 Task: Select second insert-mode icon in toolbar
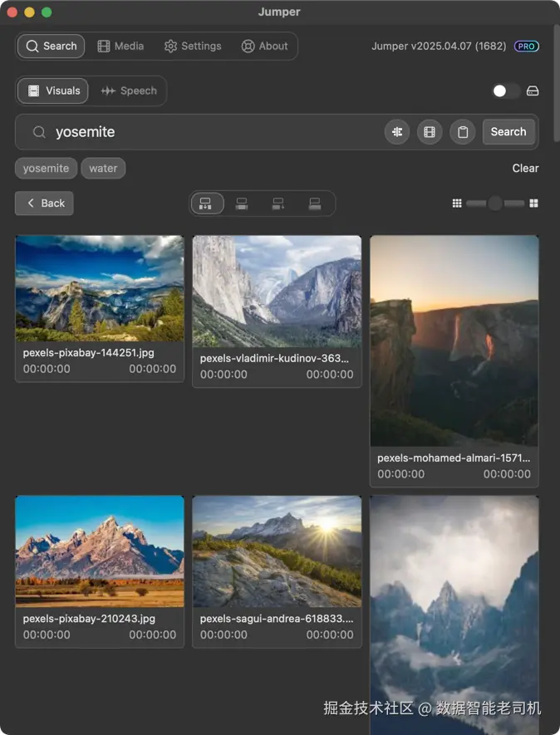pos(242,203)
